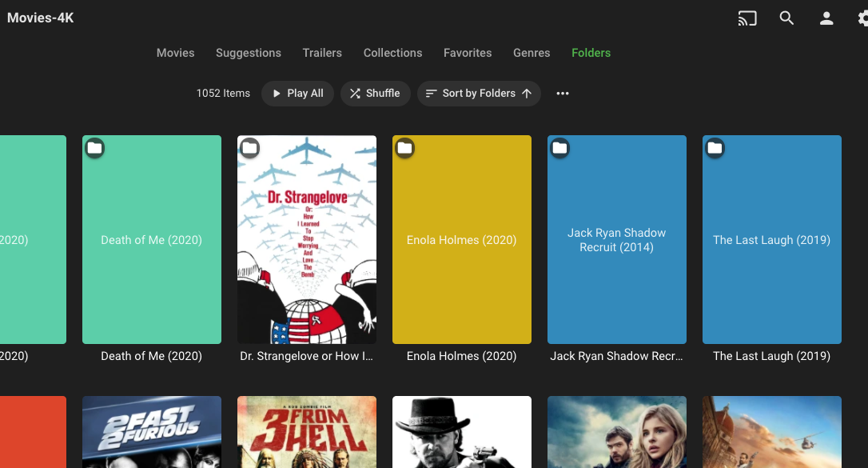
Task: Select the Folders tab
Action: 591,53
